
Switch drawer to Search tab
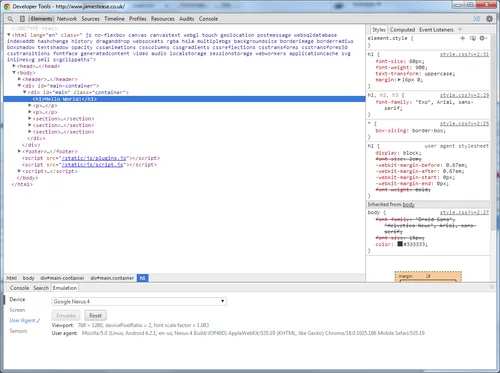pos(41,288)
